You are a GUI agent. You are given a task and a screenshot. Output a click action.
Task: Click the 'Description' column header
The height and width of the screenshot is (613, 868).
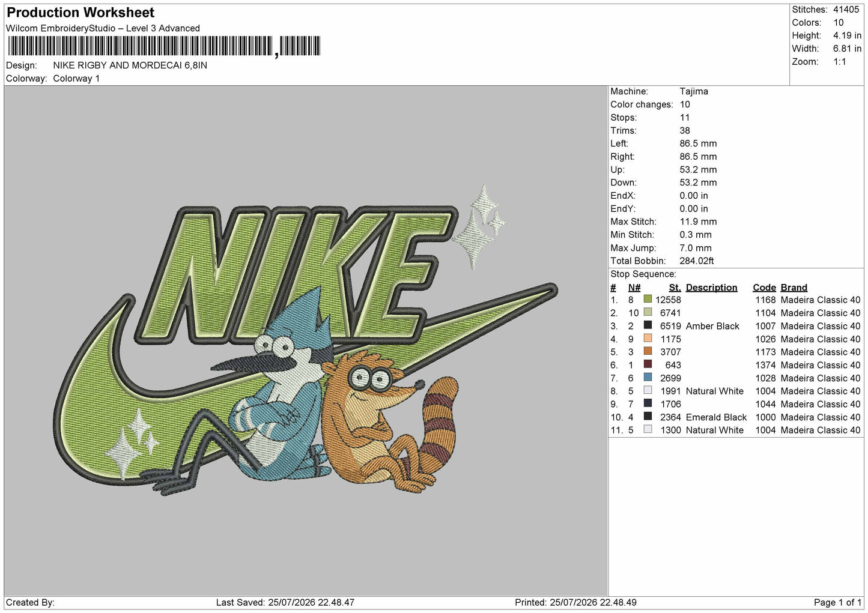[x=711, y=288]
